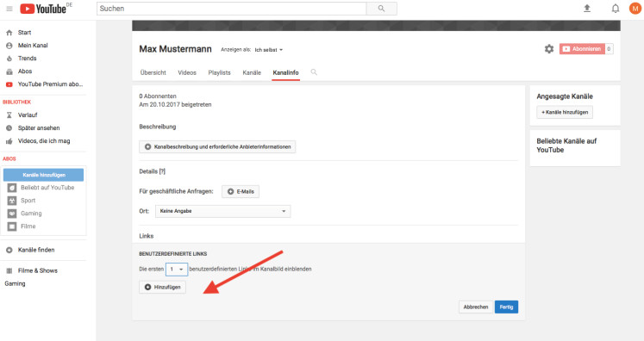This screenshot has width=644, height=341.
Task: Search the channel via magnifier icon
Action: [x=314, y=72]
